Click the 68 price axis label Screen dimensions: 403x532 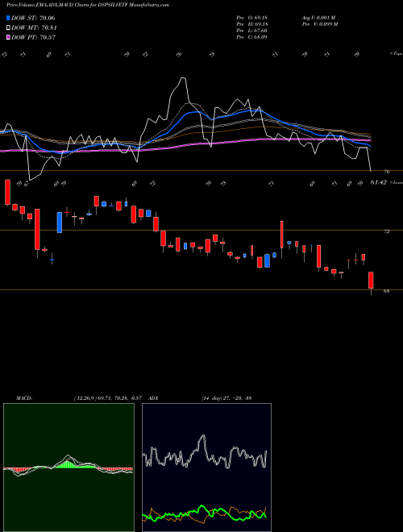[x=386, y=291]
